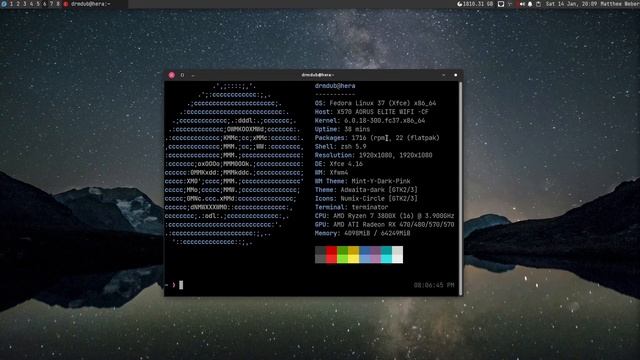Open the network tray icon
This screenshot has width=640, height=360.
point(510,4)
